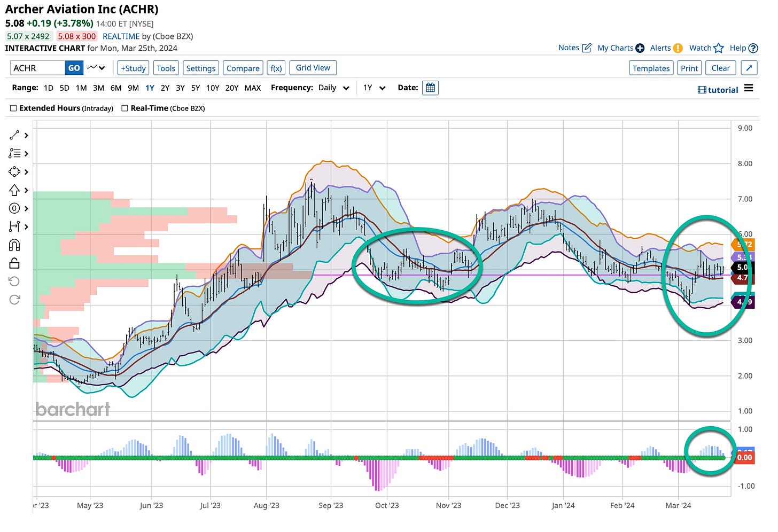The width and height of the screenshot is (778, 532).
Task: Select the measure tool icon
Action: pos(14,226)
